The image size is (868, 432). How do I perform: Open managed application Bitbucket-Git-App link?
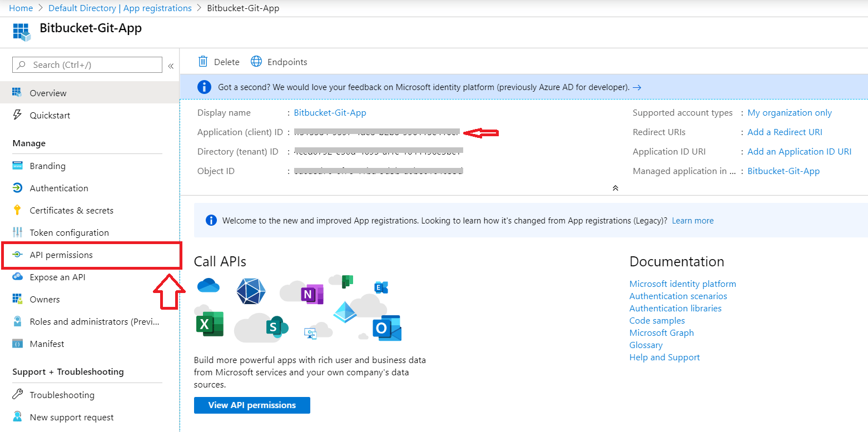point(783,171)
